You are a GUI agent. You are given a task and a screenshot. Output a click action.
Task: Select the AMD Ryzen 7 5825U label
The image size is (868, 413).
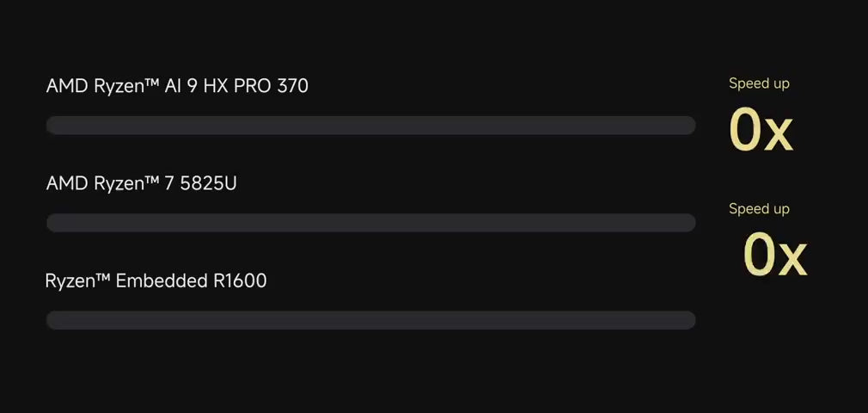(x=141, y=183)
